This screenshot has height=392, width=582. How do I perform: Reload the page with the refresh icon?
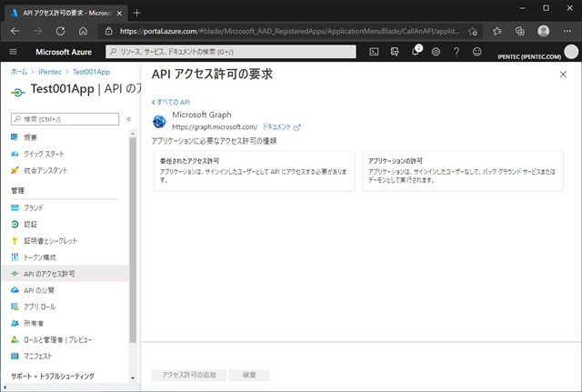click(x=60, y=31)
